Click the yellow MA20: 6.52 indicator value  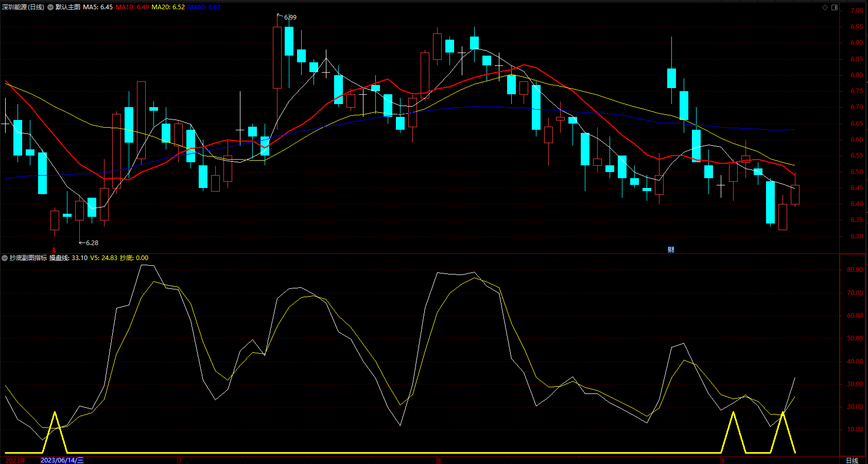[168, 7]
